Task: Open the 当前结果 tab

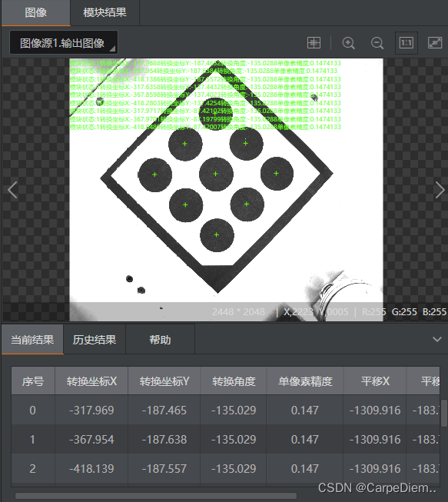Action: click(32, 339)
